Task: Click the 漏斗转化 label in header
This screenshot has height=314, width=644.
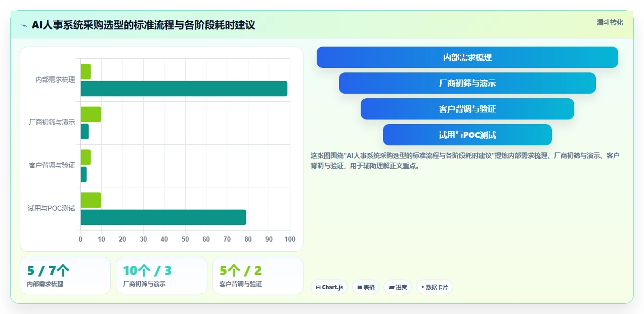Action: pyautogui.click(x=610, y=23)
